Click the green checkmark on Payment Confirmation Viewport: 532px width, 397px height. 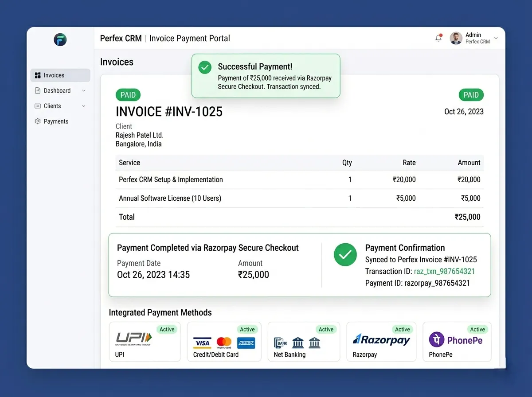coord(345,254)
